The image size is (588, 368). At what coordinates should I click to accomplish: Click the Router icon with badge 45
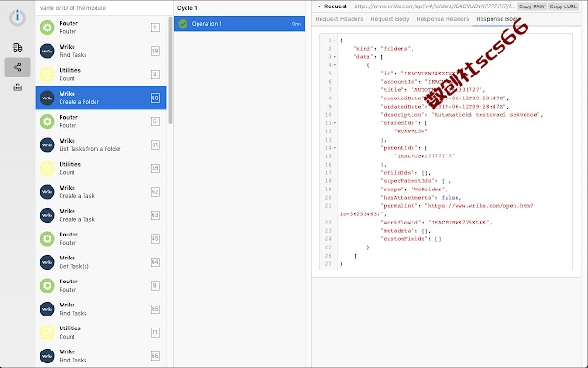(47, 238)
